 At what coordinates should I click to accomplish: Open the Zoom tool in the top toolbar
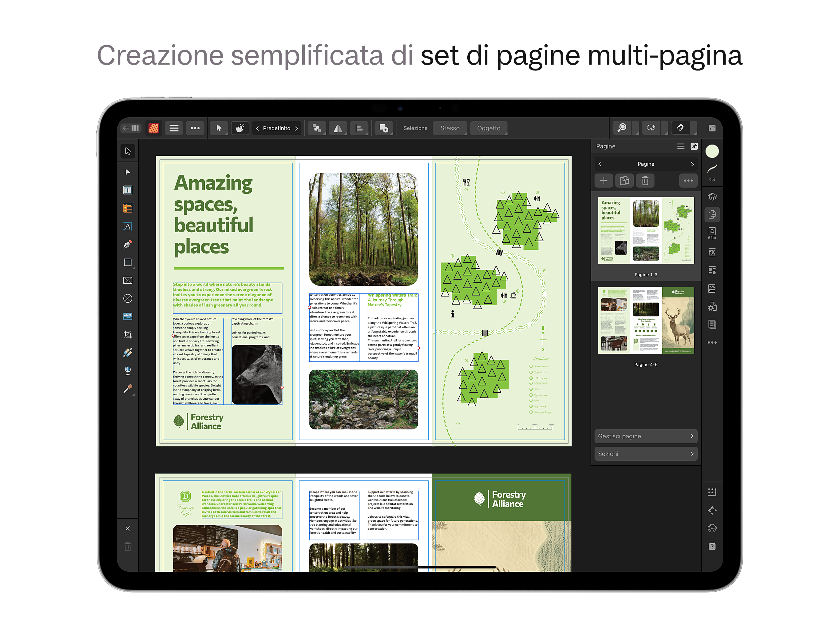(x=622, y=128)
